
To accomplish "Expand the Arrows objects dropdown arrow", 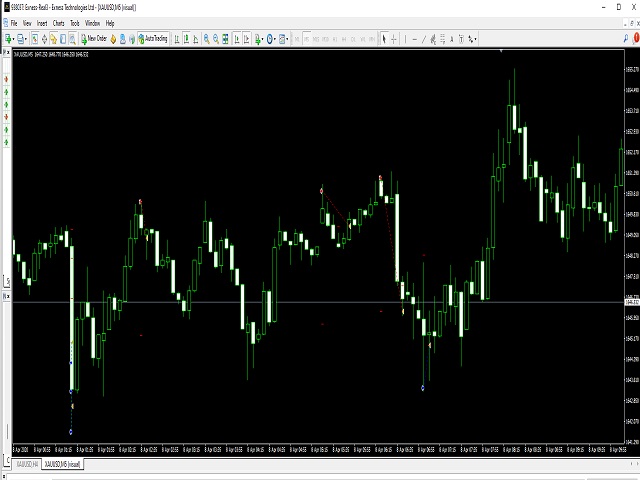I will 476,39.
